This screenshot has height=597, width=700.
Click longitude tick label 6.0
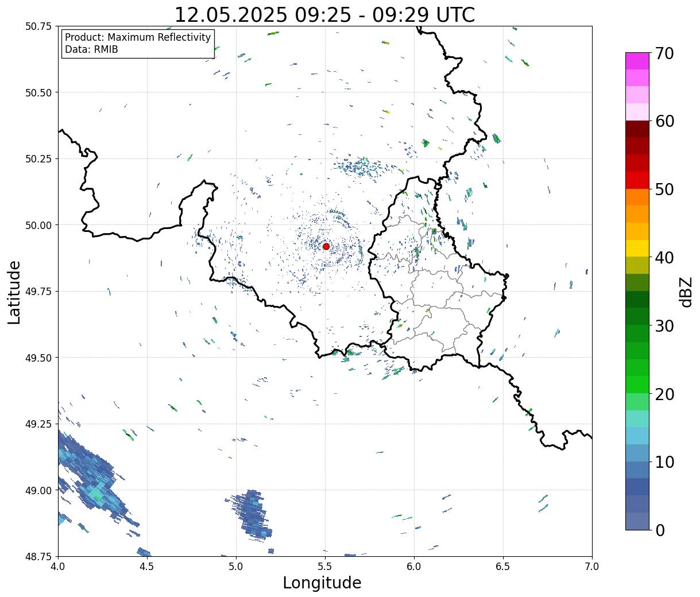(x=414, y=567)
